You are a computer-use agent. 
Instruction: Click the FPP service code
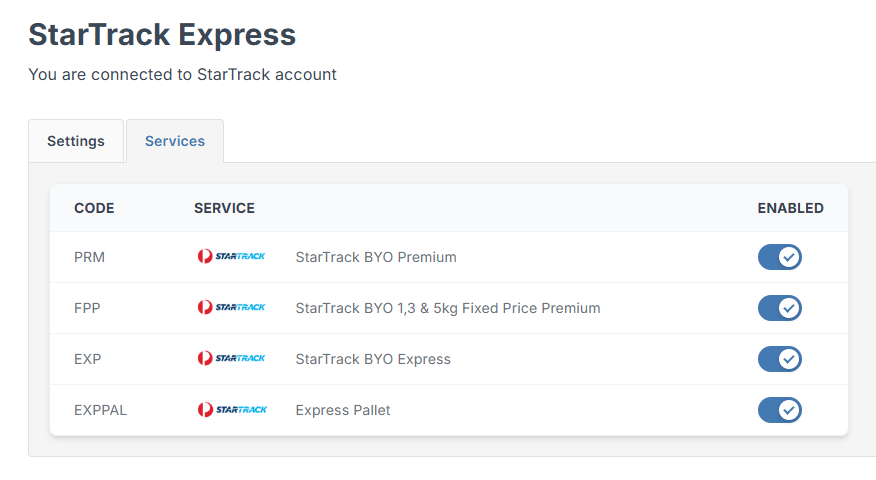pos(88,308)
